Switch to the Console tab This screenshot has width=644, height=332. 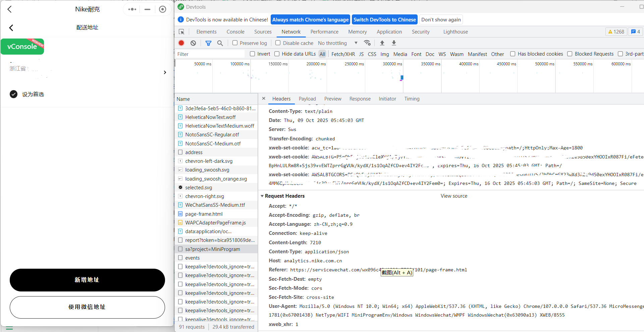pyautogui.click(x=235, y=32)
